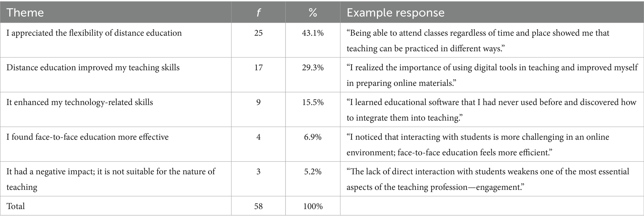Select the technology-related skills theme cell
The width and height of the screenshot is (644, 221).
(x=80, y=102)
